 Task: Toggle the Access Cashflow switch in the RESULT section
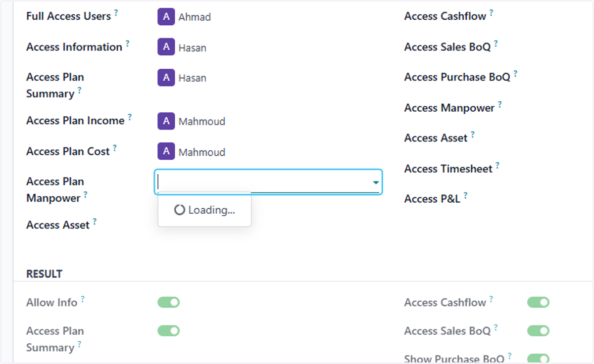(x=539, y=302)
